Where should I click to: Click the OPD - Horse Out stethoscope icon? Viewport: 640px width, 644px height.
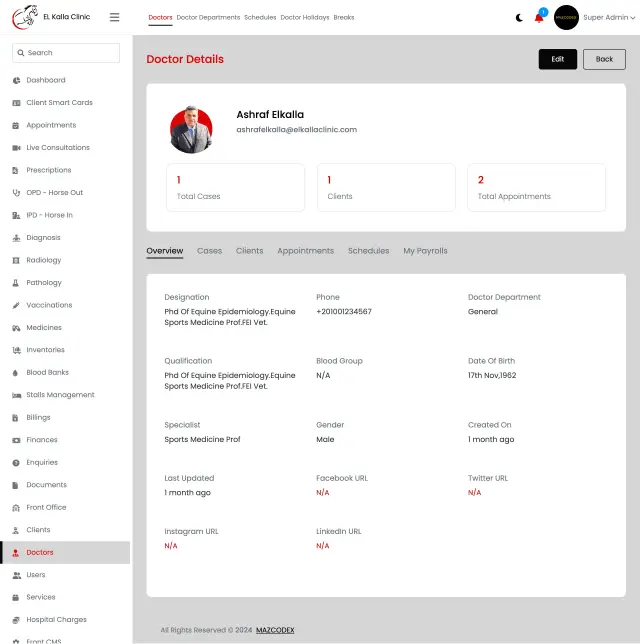point(16,193)
